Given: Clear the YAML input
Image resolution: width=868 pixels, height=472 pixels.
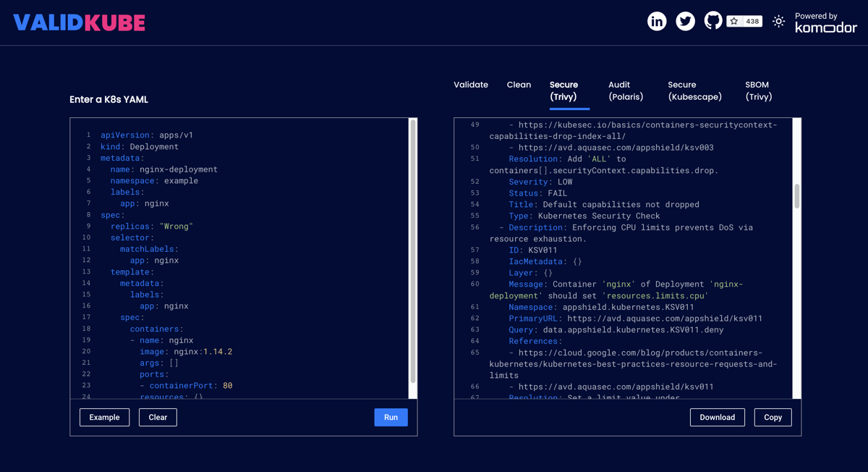Looking at the screenshot, I should (158, 417).
